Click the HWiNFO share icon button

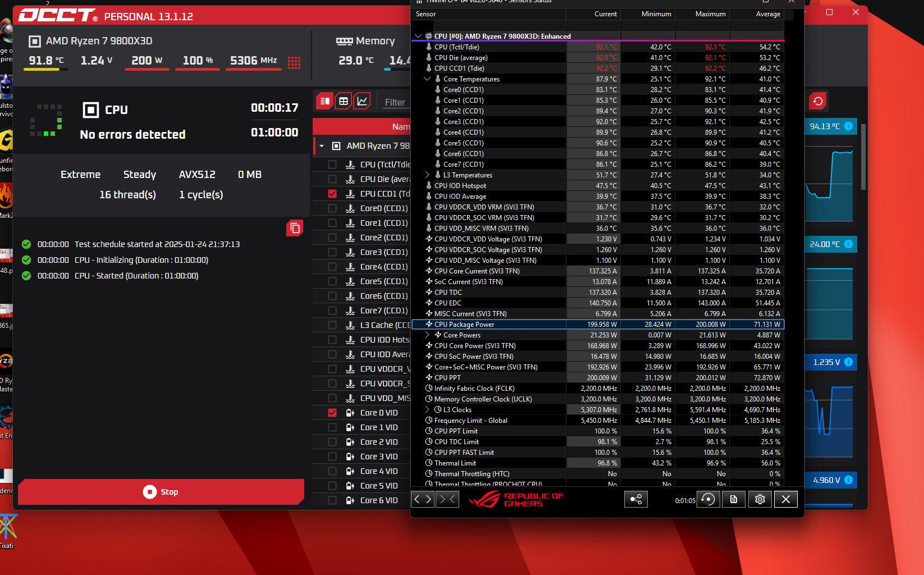[x=636, y=499]
